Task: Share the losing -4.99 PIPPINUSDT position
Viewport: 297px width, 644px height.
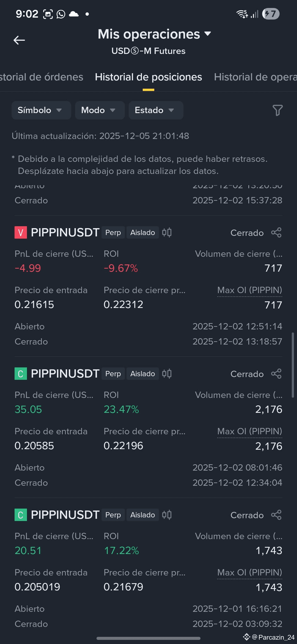Action: [x=276, y=233]
